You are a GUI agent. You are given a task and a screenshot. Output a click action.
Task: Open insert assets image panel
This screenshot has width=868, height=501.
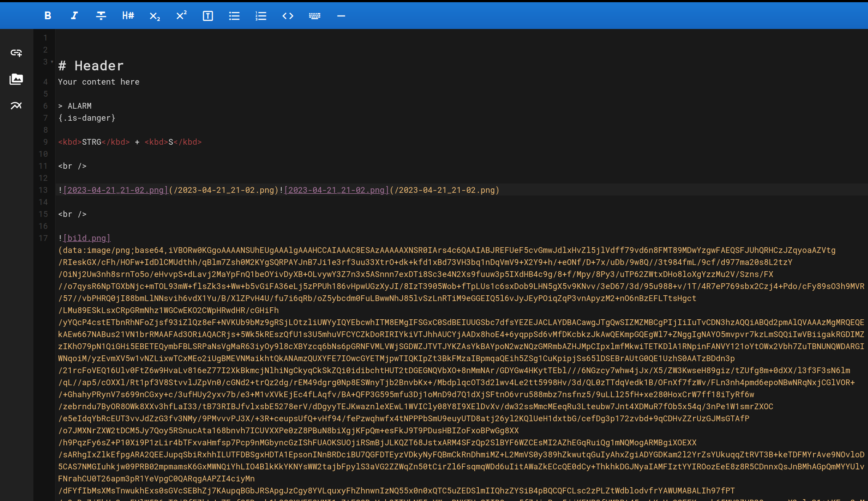(x=16, y=79)
